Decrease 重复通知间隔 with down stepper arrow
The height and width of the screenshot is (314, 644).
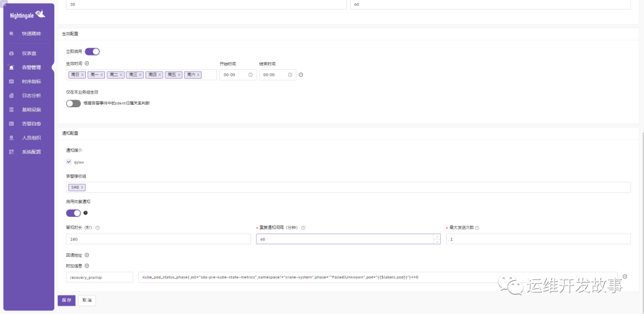point(436,241)
